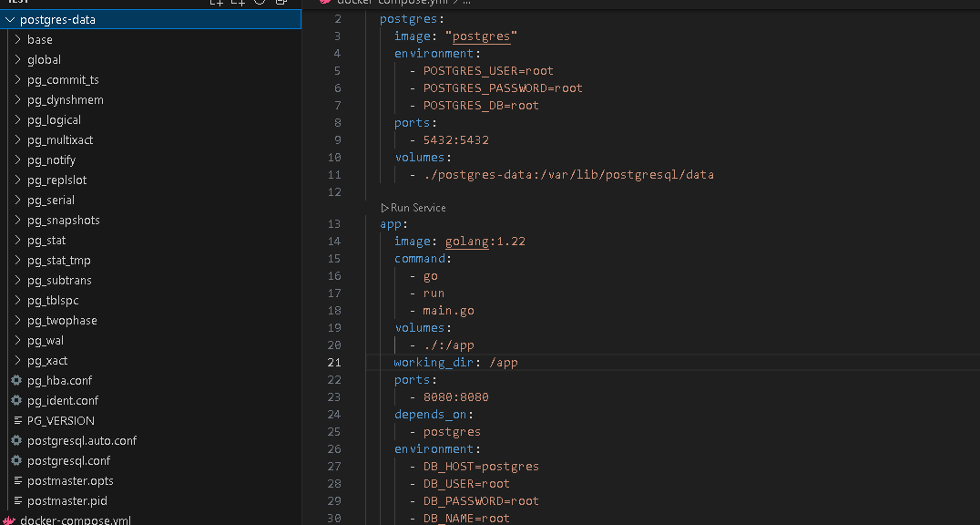Place cursor on 8080:8080 port mapping
The height and width of the screenshot is (525, 980).
455,396
